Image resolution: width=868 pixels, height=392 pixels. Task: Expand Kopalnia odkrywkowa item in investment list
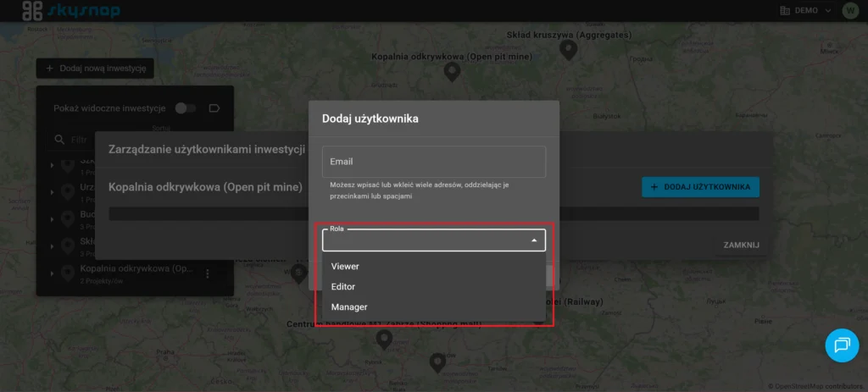point(52,273)
